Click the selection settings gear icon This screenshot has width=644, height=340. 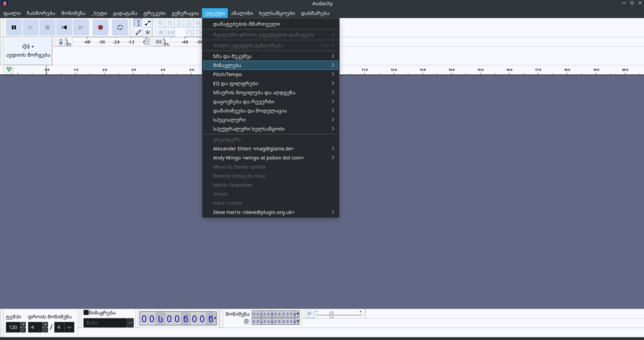[246, 322]
